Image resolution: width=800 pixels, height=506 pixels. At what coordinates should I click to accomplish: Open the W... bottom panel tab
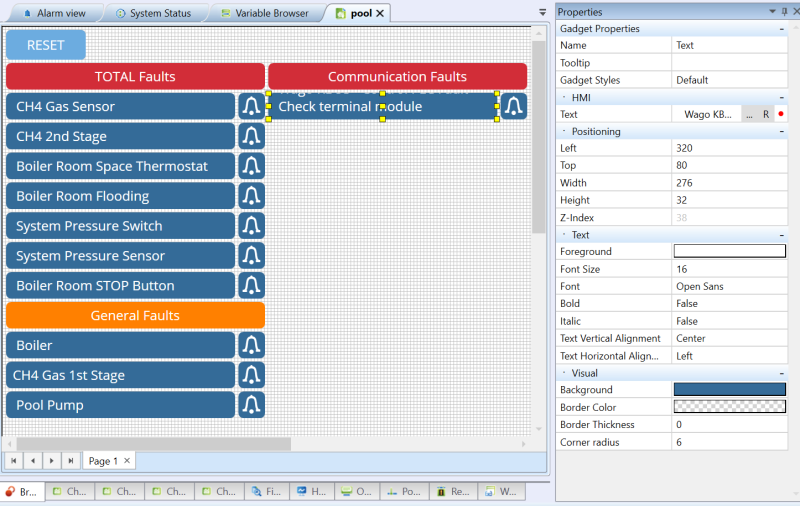coord(502,491)
